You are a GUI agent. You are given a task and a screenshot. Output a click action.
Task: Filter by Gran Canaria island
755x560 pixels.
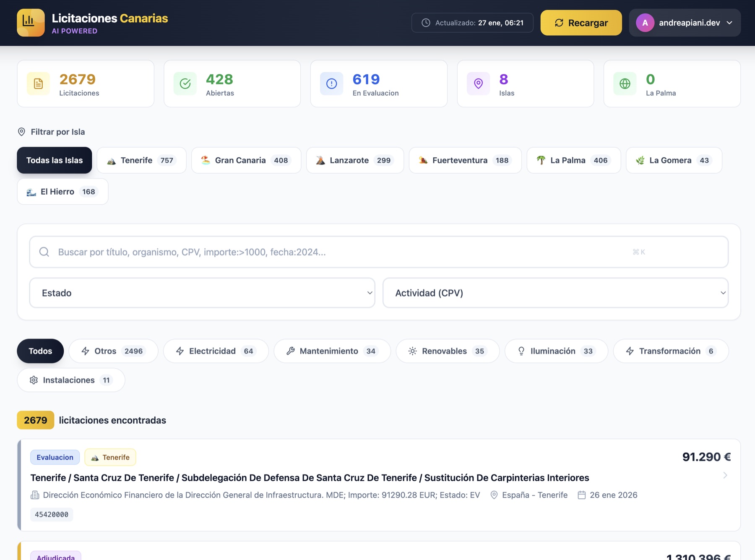pos(246,160)
